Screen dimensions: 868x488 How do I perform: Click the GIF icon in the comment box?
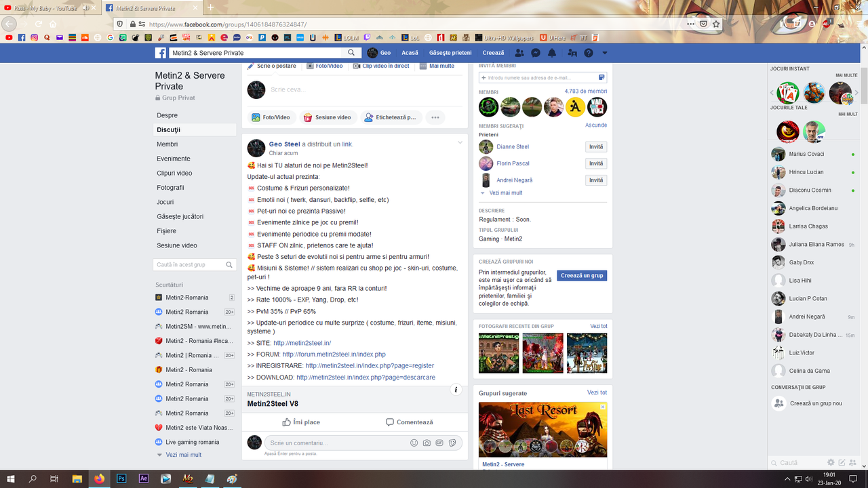[439, 443]
